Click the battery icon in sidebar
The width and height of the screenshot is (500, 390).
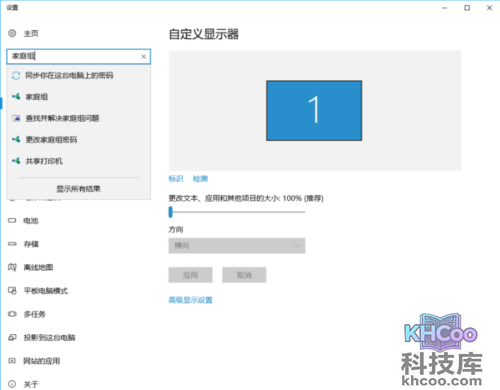pos(12,220)
